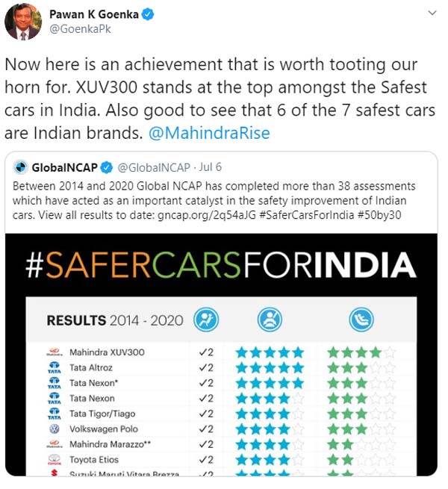Viewport: 448px width, 489px height.
Task: Click GlobalNCAP's verified checkmark badge
Action: 108,166
